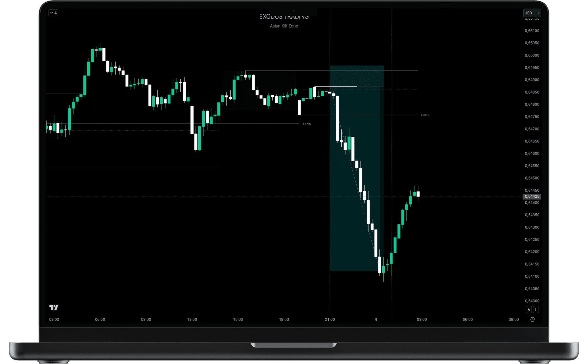This screenshot has height=364, width=588.
Task: Select the lower-left D OPEN line label
Action: (307, 124)
